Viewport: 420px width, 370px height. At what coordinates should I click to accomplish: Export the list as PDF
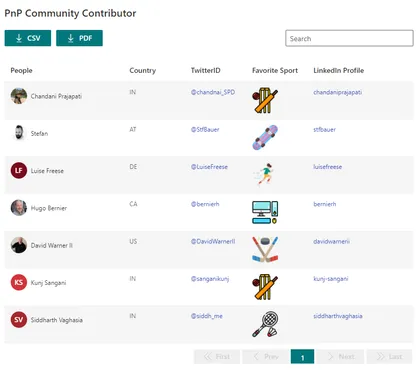[x=79, y=38]
